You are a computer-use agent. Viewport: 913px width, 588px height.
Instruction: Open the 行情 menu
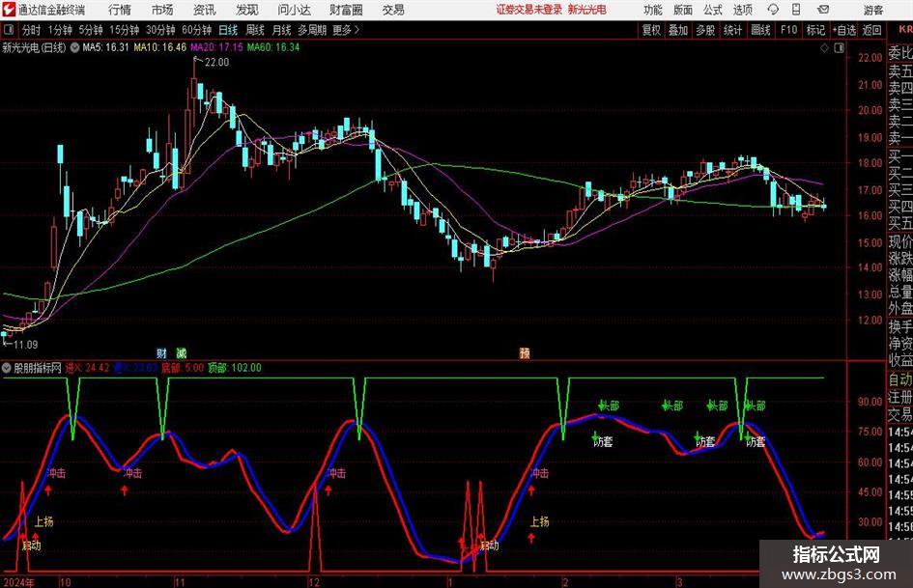tap(120, 10)
